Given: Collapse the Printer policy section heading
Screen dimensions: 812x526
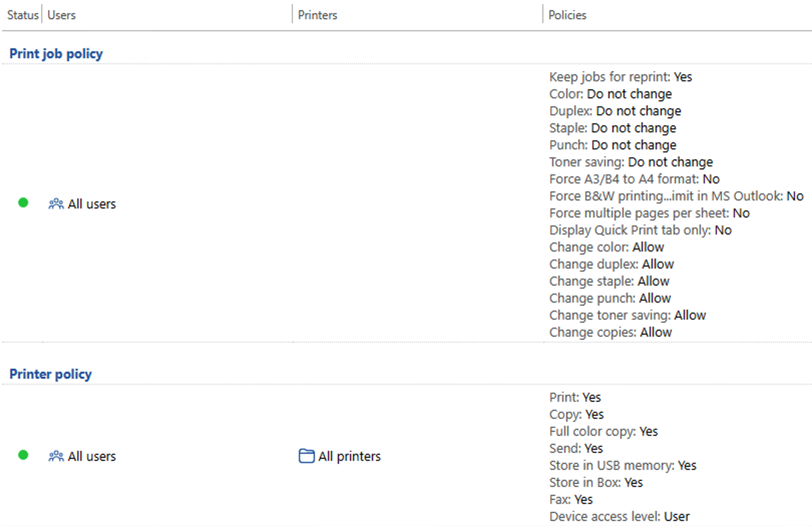Looking at the screenshot, I should tap(51, 374).
